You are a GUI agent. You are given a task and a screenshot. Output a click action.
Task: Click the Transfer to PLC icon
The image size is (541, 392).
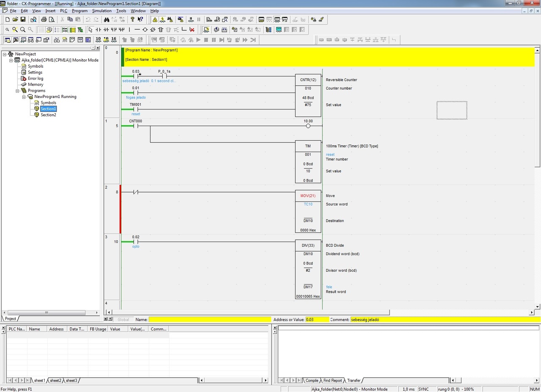coord(209,19)
